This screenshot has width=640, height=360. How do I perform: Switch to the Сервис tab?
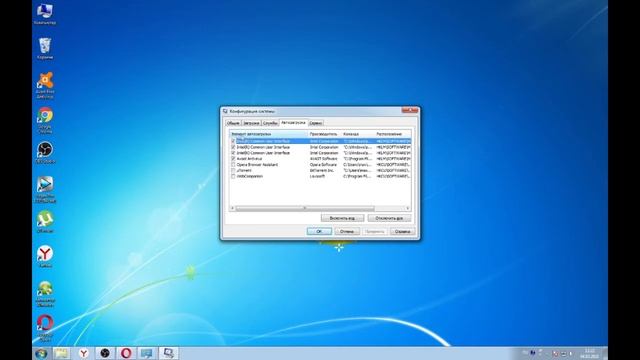[x=316, y=123]
